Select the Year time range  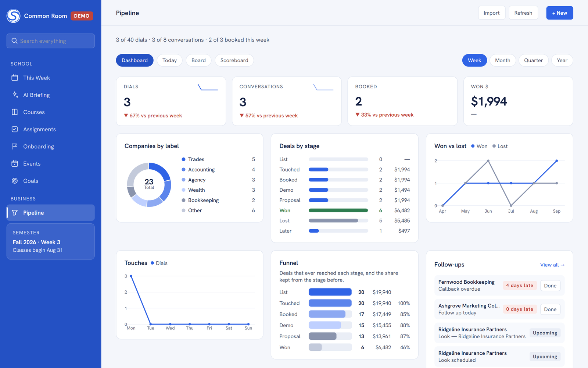click(x=562, y=60)
